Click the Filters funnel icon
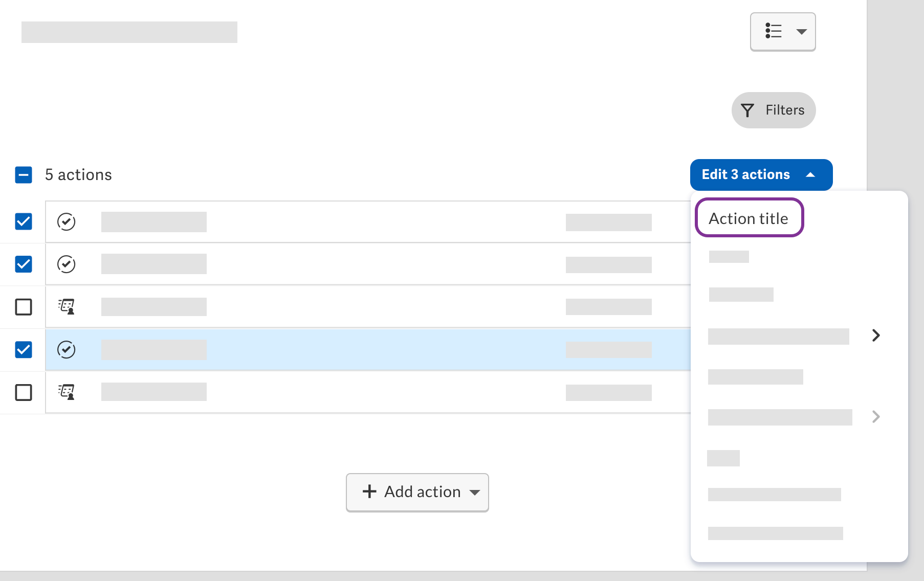The height and width of the screenshot is (581, 924). [x=747, y=110]
